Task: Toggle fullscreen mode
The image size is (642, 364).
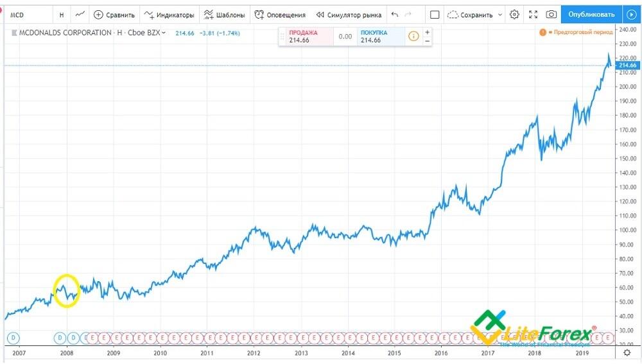Action: [x=533, y=15]
